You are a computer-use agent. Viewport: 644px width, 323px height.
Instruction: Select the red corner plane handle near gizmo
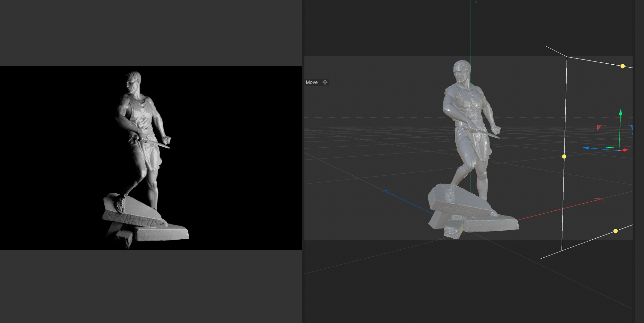coord(600,128)
